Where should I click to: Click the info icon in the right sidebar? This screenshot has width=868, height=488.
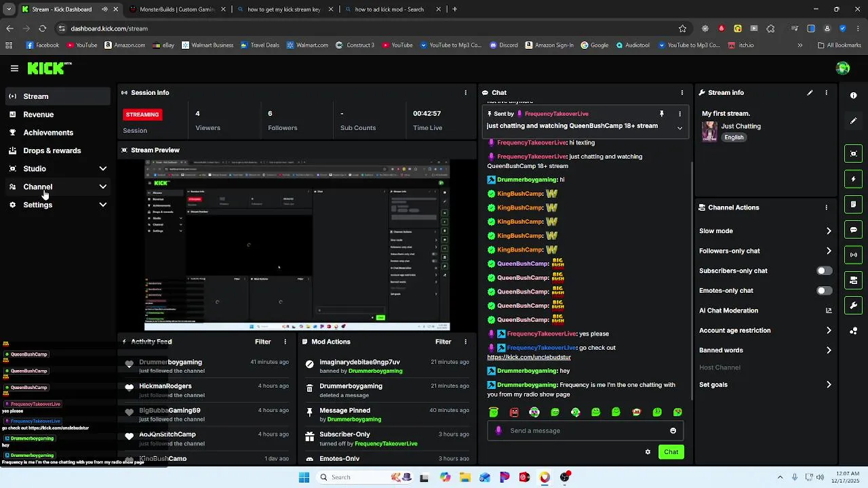tap(854, 96)
